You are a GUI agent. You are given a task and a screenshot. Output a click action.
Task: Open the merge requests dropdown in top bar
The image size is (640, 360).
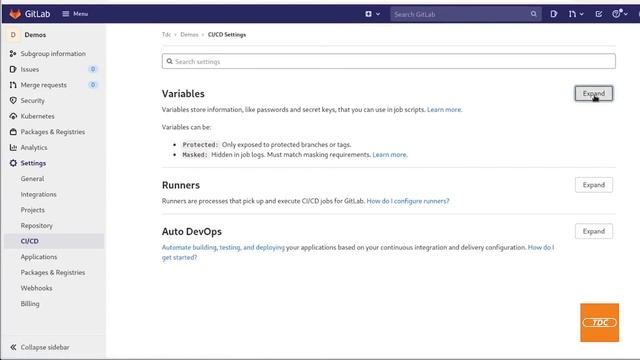(x=576, y=14)
